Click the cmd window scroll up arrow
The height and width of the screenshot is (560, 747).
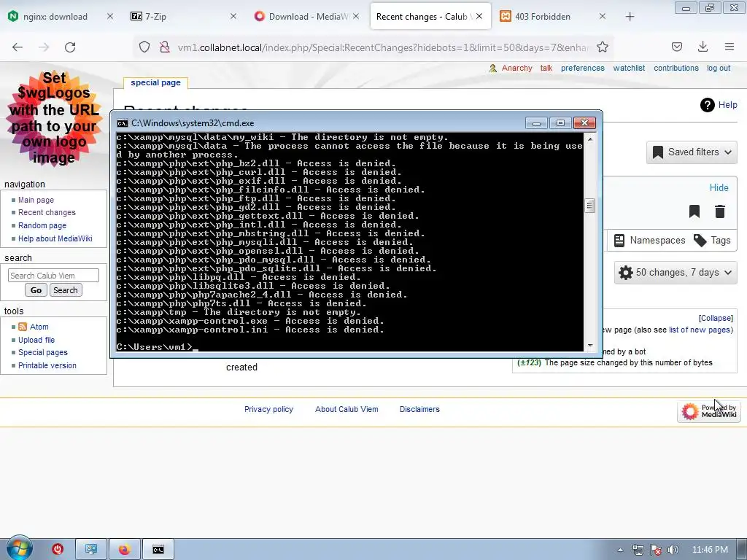coord(589,139)
